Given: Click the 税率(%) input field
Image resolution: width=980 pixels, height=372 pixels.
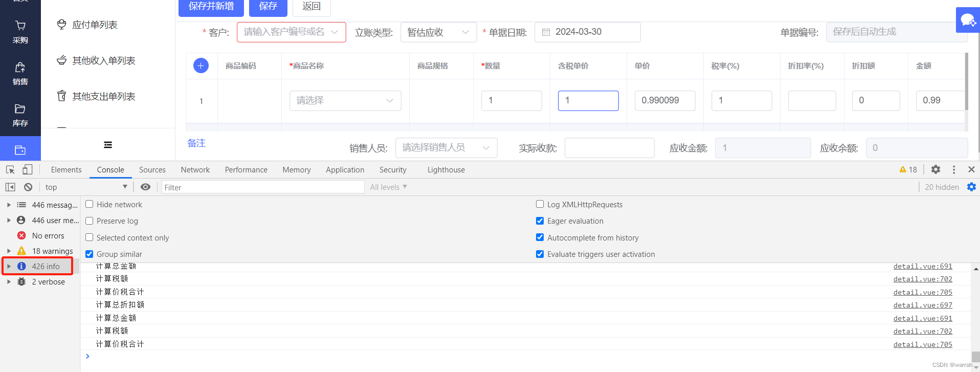Looking at the screenshot, I should (742, 100).
